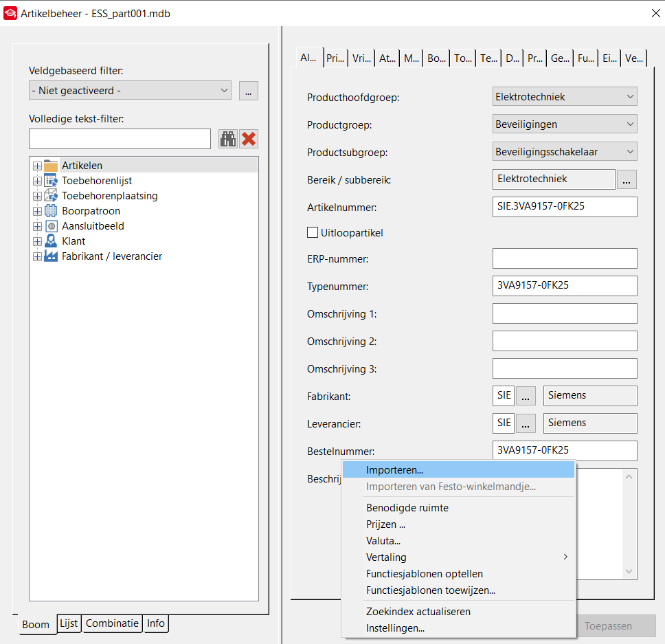Viewport: 665px width, 644px height.
Task: Open the Producthoofdgroep dropdown
Action: point(565,97)
